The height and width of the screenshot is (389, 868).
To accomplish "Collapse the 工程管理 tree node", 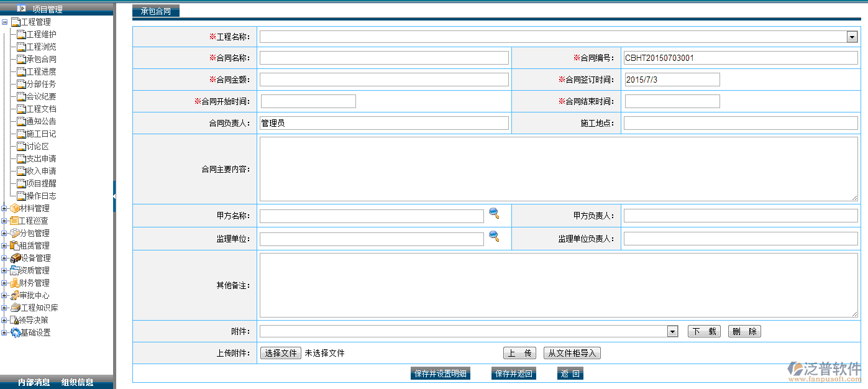I will click(5, 22).
